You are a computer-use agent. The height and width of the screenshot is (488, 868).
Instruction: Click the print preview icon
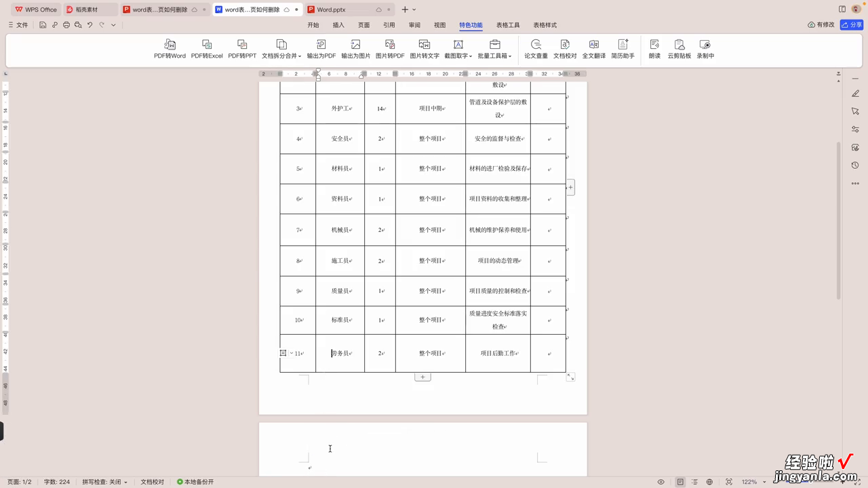(x=78, y=25)
